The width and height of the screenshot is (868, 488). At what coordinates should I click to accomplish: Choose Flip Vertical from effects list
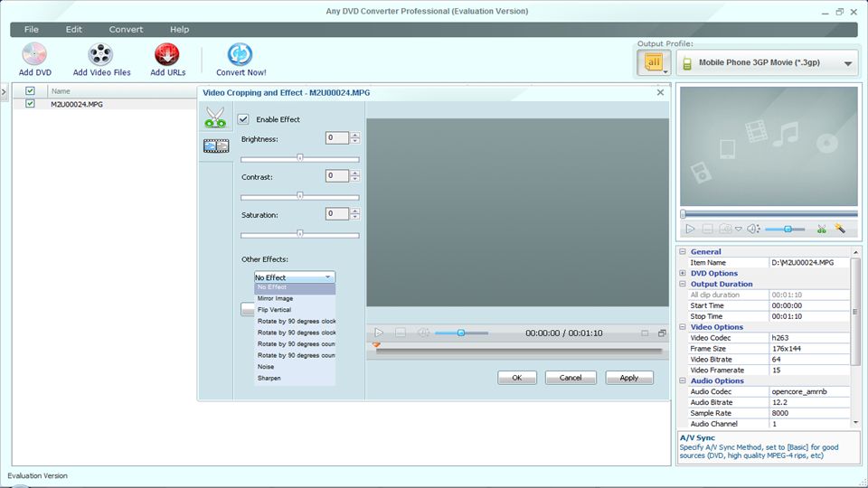click(295, 310)
